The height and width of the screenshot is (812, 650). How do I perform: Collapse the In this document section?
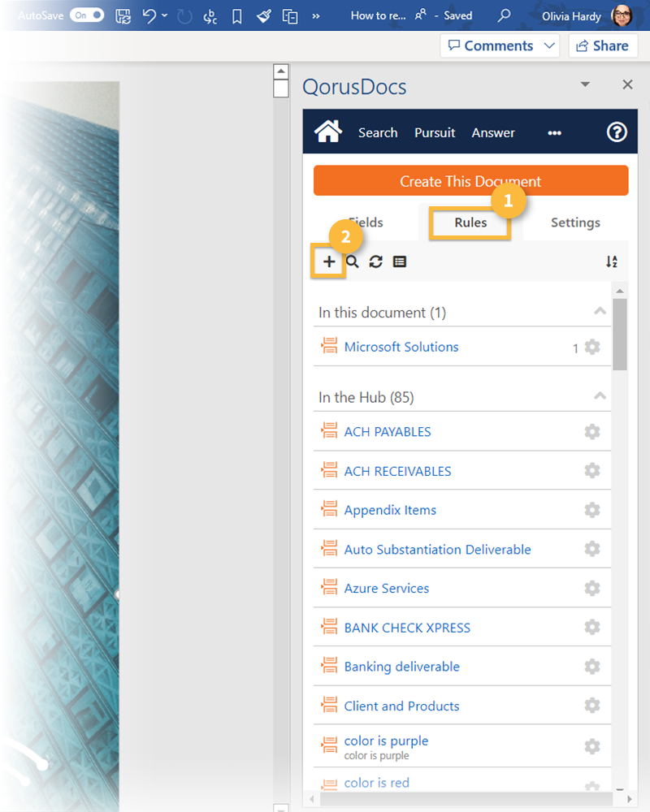click(x=600, y=312)
